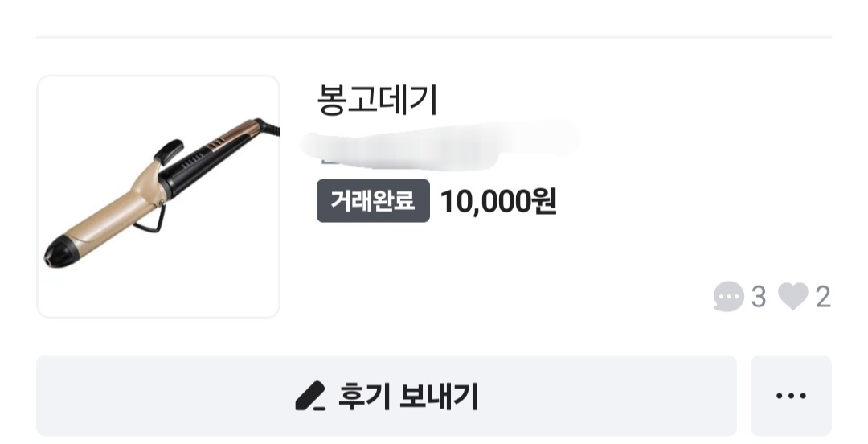Click the 후기 word in review button
Screen dimensions: 868x444
click(359, 397)
